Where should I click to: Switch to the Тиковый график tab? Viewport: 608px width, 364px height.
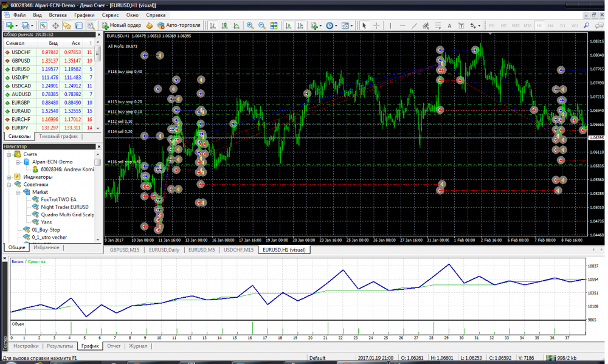(x=58, y=137)
